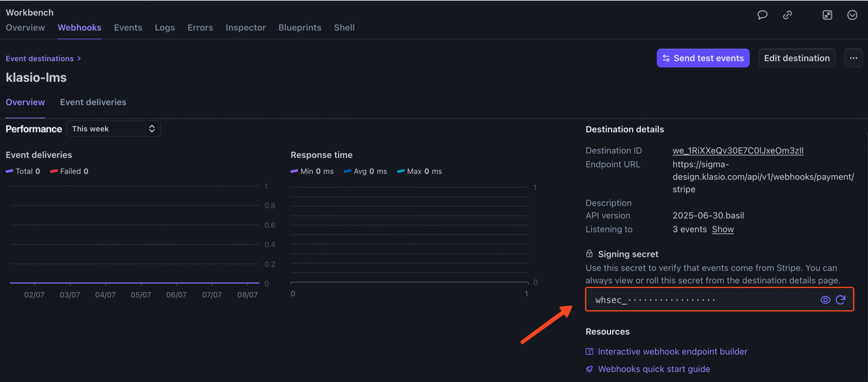Screen dimensions: 868x382
Task: Click the Destination ID we_1RiXXeQv30E7C0lJxeOm3zll link
Action: [x=738, y=150]
